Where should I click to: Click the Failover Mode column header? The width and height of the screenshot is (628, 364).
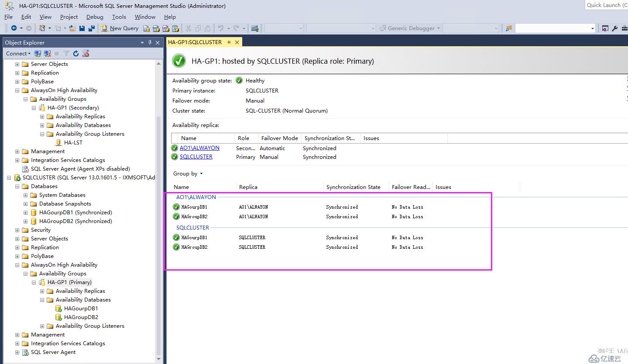click(x=280, y=138)
